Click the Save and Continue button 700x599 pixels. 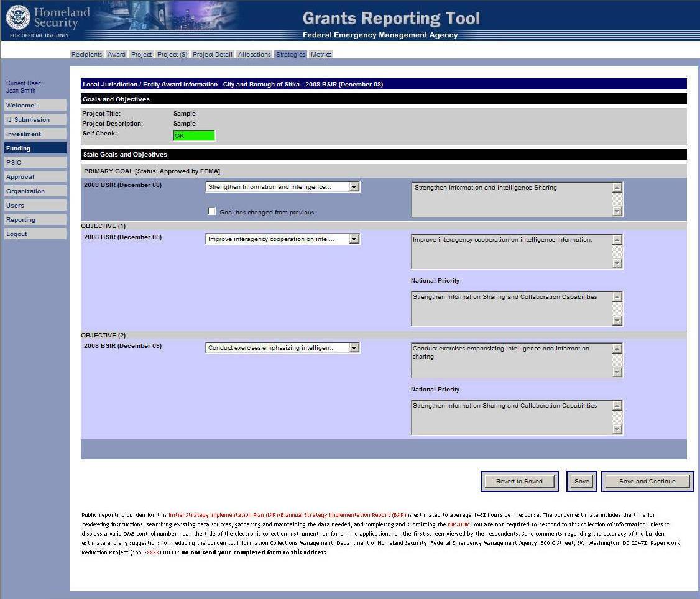[x=647, y=482]
